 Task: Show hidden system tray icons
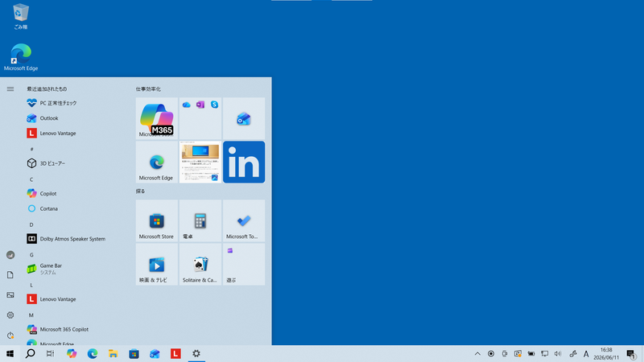[477, 354]
